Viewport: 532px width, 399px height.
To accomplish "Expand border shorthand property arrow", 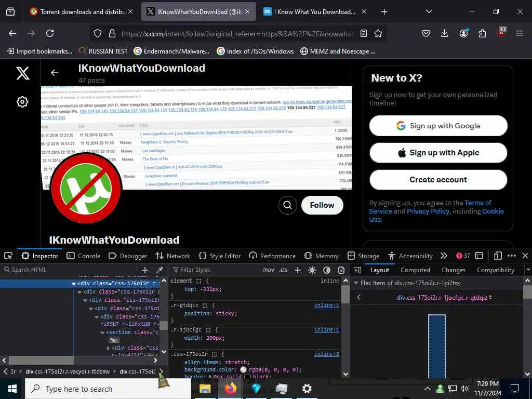I will 210,377.
